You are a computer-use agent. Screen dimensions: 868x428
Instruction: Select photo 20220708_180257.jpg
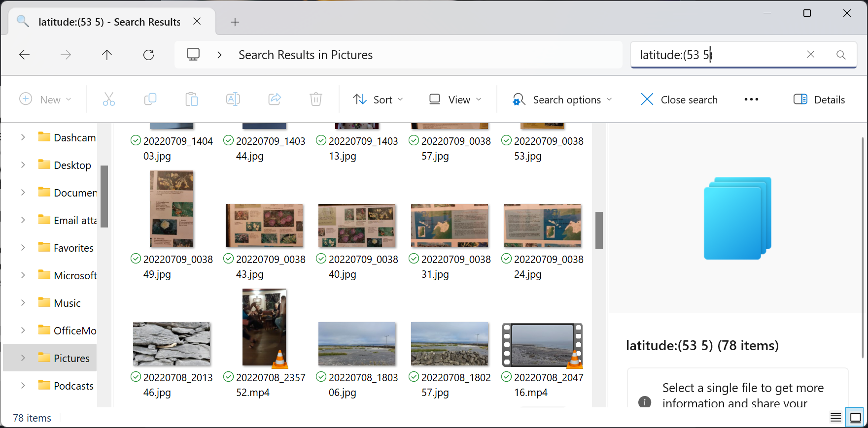point(450,344)
